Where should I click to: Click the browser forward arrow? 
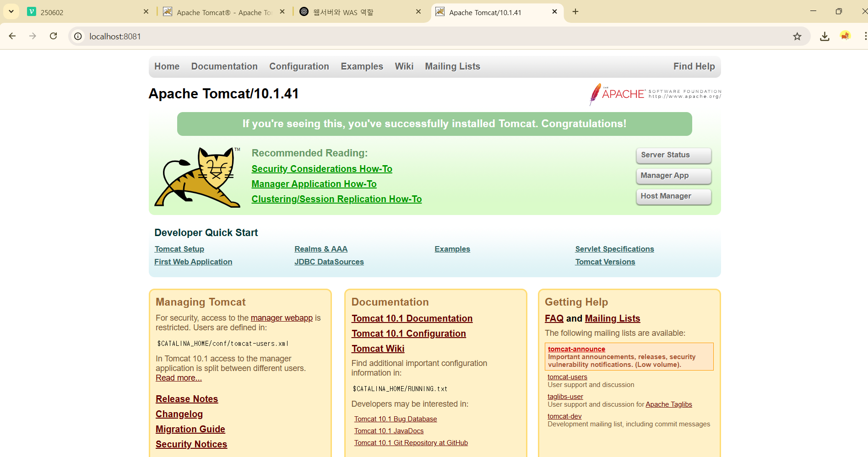(x=33, y=36)
